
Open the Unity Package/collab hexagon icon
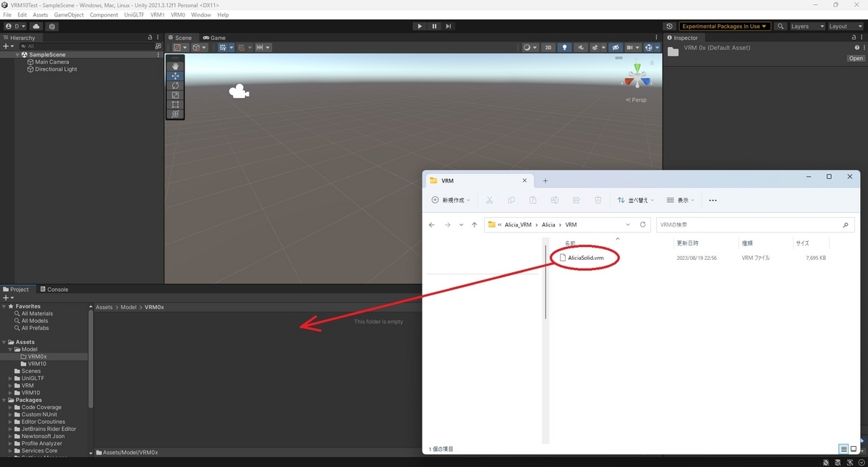pos(51,26)
